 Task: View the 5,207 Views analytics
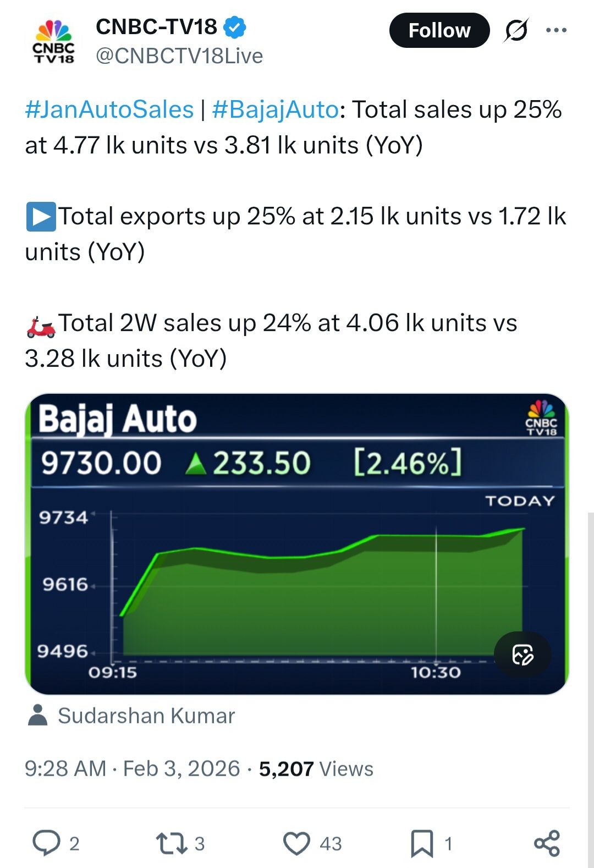point(316,768)
